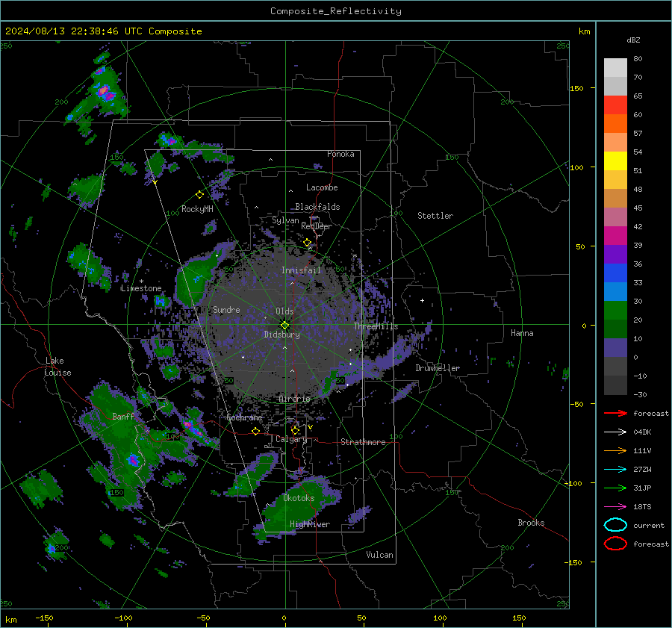Click the yellow diamond marker above Calgary
This screenshot has width=672, height=628.
click(x=295, y=430)
